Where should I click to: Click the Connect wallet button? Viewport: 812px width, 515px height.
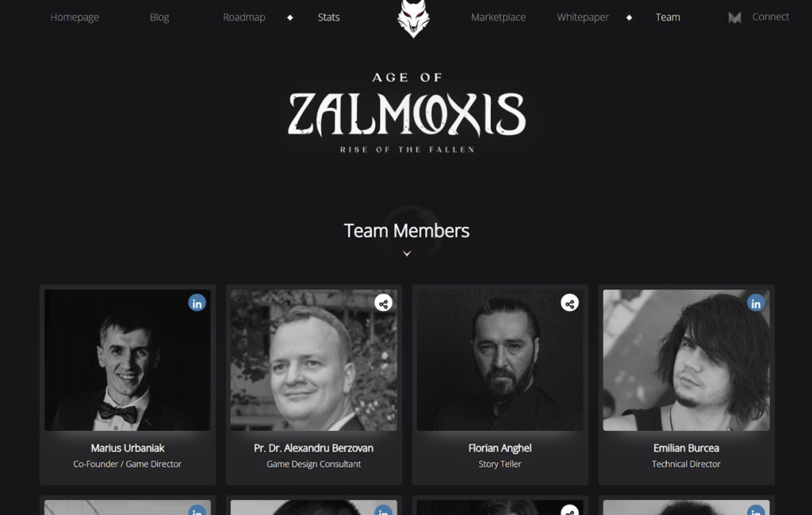[771, 17]
